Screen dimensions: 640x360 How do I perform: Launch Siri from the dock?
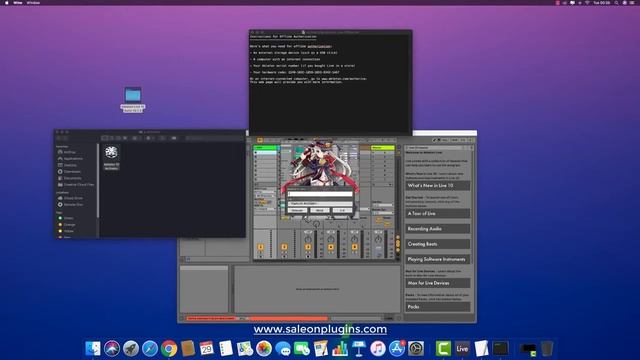pyautogui.click(x=112, y=349)
